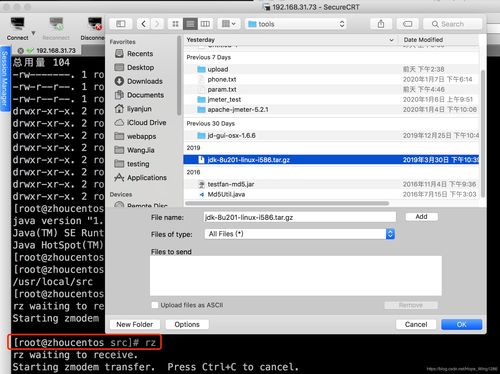500x374 pixels.
Task: Click the Add button
Action: point(422,217)
